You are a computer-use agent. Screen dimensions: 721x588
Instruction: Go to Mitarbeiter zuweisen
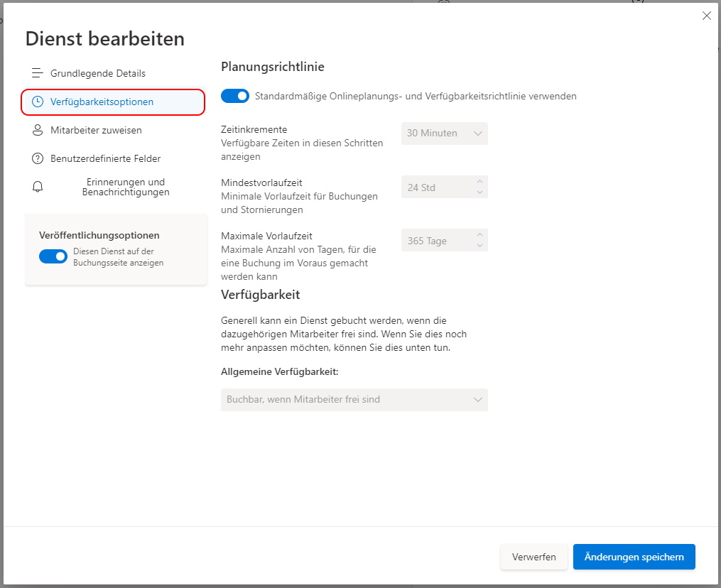point(114,131)
